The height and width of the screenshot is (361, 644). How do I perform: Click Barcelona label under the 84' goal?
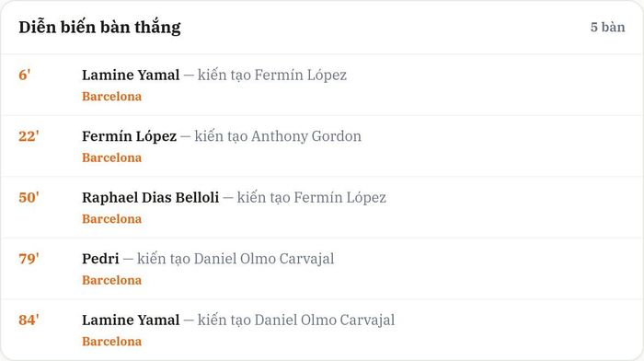[x=111, y=342]
